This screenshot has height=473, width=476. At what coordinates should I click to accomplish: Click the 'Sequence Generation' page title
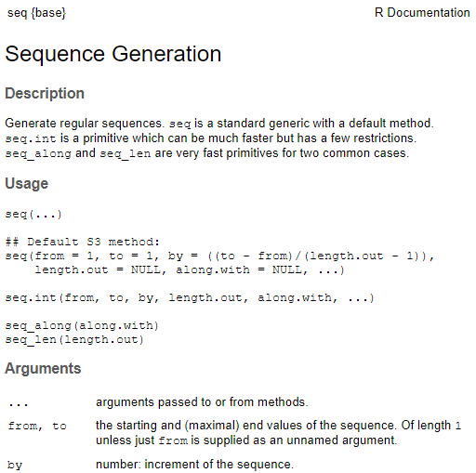(113, 54)
